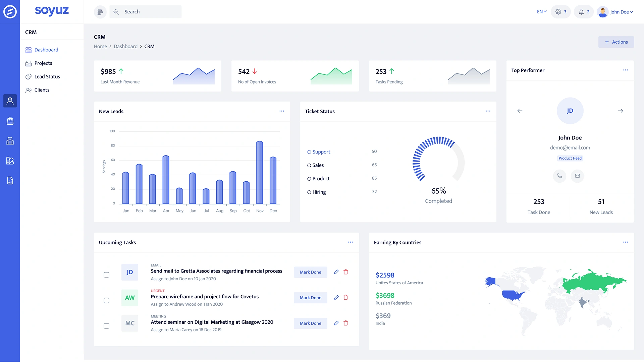Image resolution: width=644 pixels, height=362 pixels.
Task: Open the shopping bag module in the sidebar
Action: point(10,121)
